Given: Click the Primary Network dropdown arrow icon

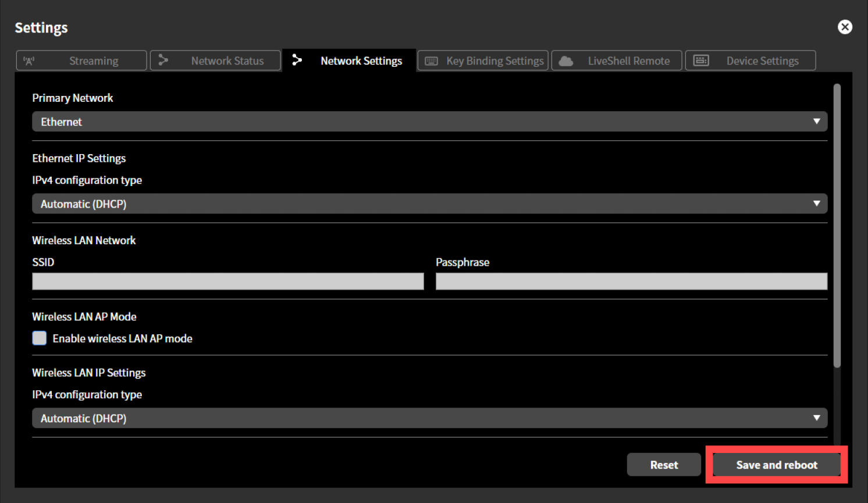Looking at the screenshot, I should pyautogui.click(x=817, y=122).
